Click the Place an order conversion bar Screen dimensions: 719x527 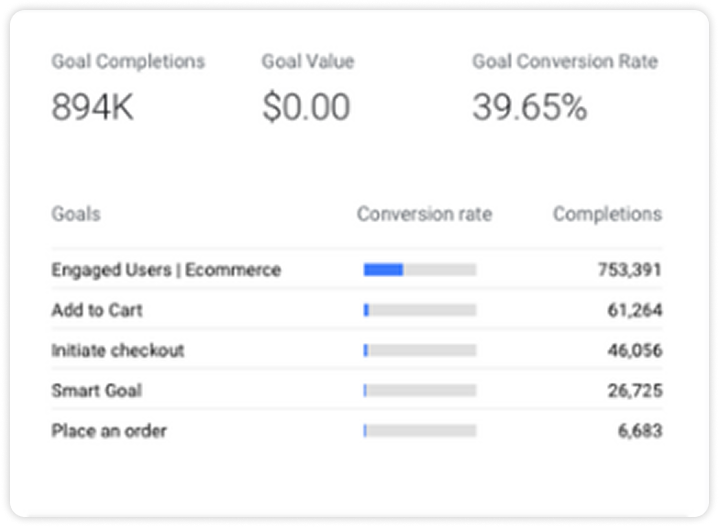[420, 431]
